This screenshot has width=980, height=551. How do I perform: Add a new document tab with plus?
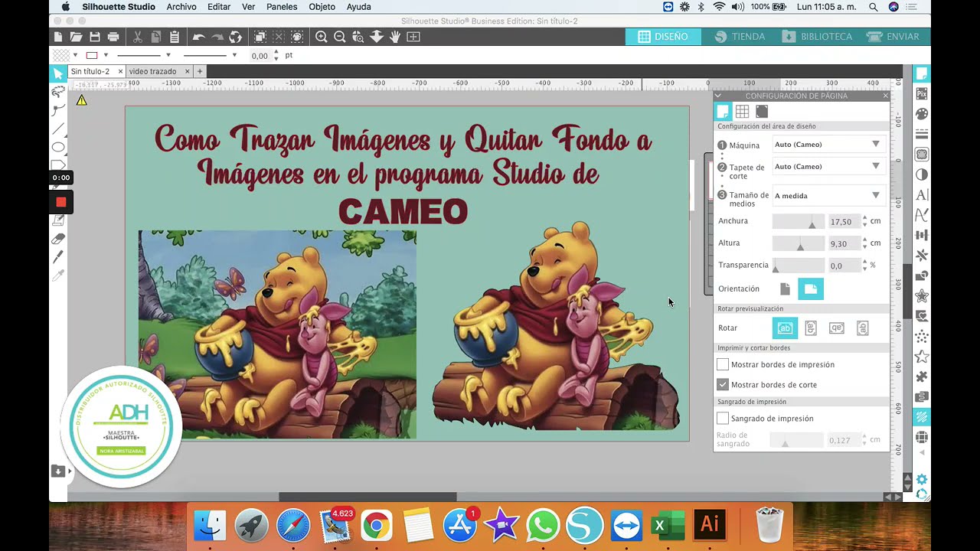[200, 71]
